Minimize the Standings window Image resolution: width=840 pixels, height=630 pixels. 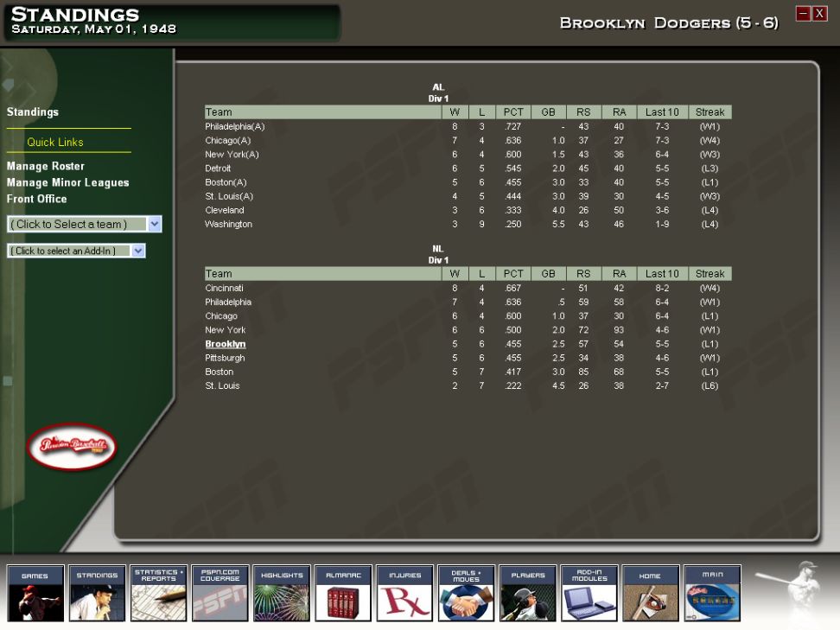803,13
